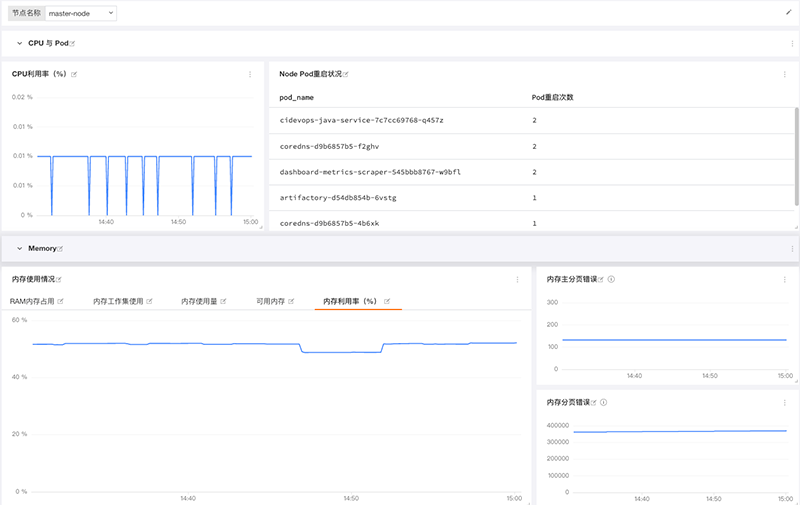Open the CPU利用率 panel three-dot menu

coord(250,74)
